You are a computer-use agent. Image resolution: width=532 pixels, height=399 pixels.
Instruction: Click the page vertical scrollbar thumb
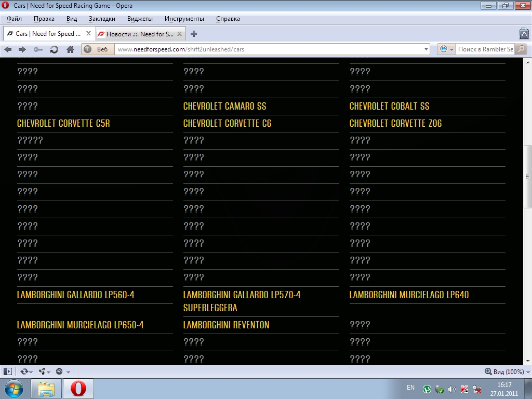point(528,177)
